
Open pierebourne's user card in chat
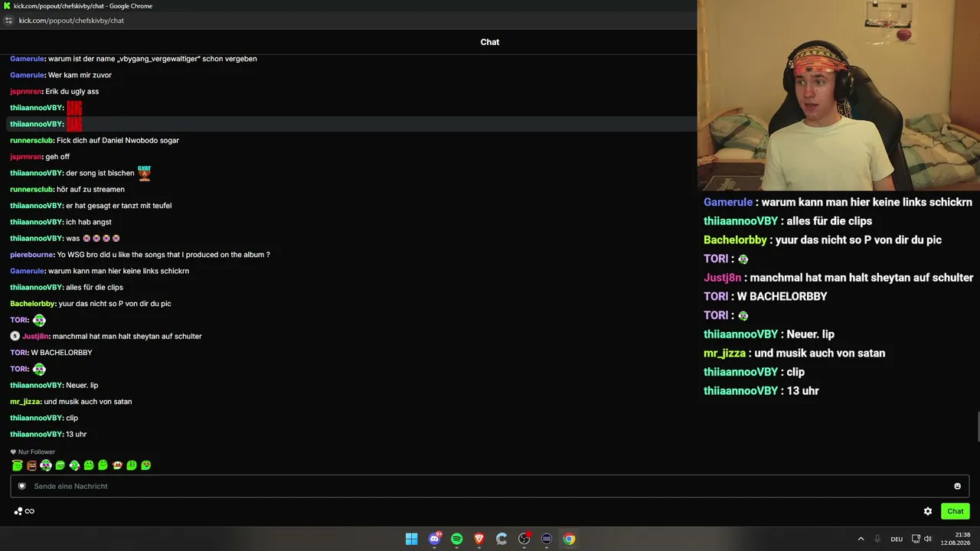pos(31,255)
